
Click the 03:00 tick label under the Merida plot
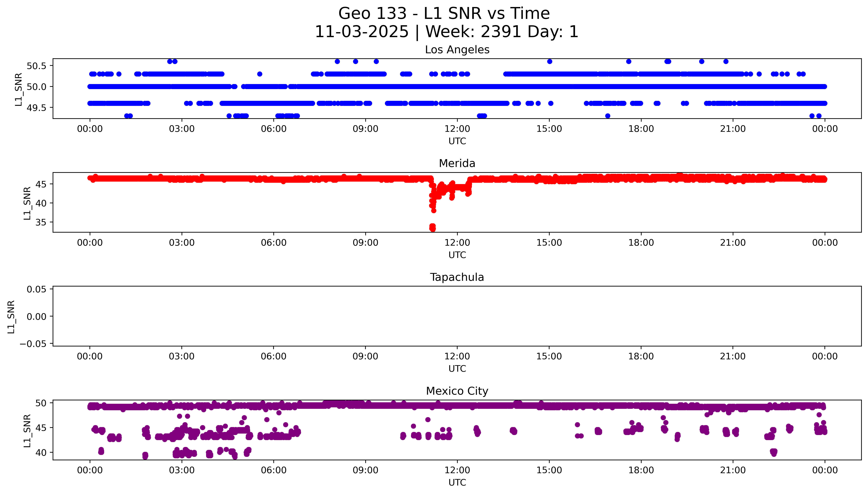click(x=182, y=243)
